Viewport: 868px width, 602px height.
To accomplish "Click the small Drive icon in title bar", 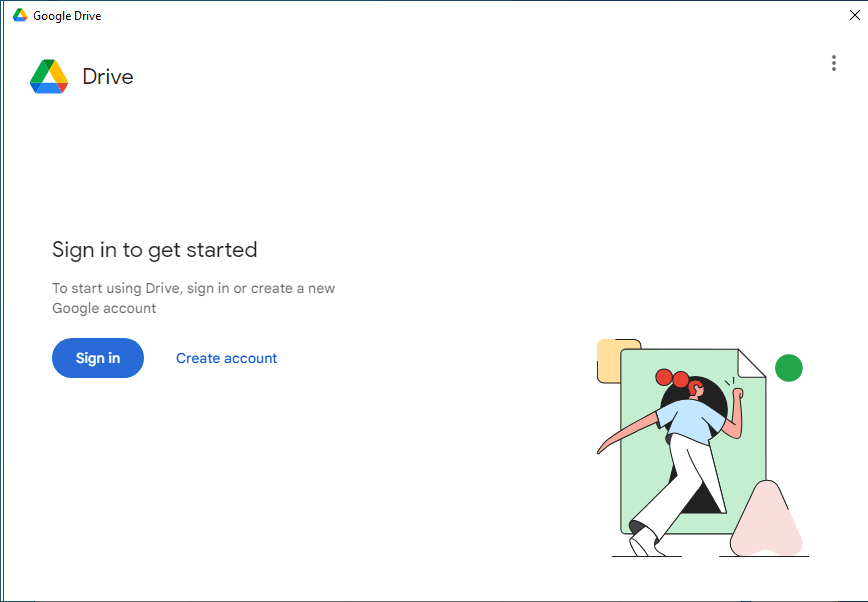I will (x=20, y=15).
